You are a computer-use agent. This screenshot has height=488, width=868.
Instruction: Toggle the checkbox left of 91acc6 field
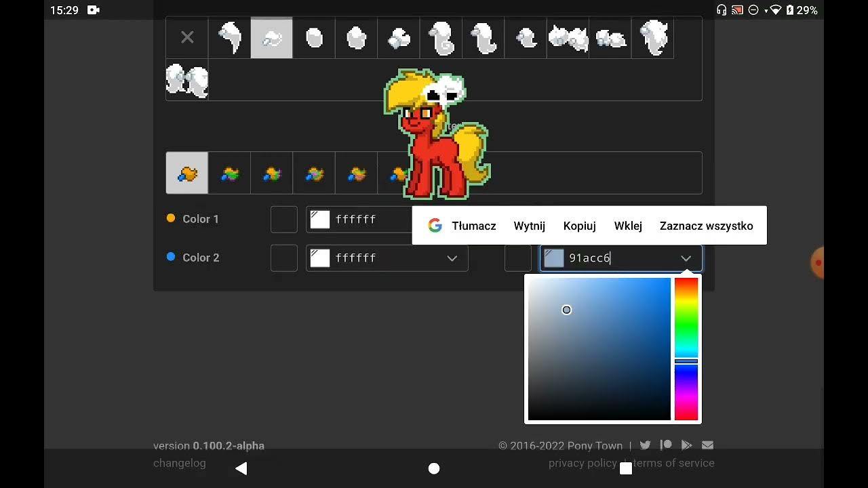pyautogui.click(x=518, y=258)
